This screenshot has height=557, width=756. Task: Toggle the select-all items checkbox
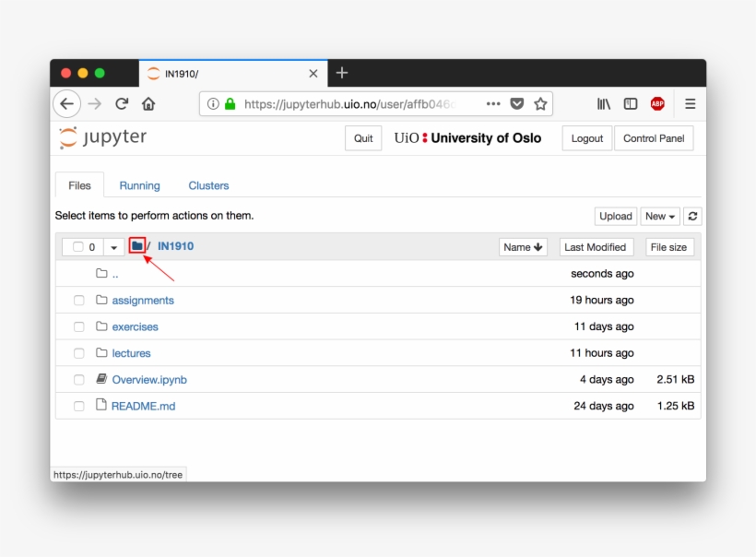coord(78,246)
